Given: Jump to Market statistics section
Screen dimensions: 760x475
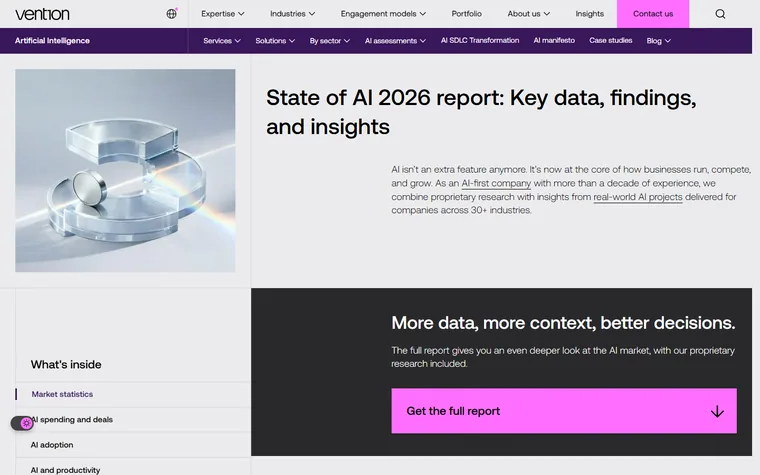Looking at the screenshot, I should pyautogui.click(x=62, y=394).
